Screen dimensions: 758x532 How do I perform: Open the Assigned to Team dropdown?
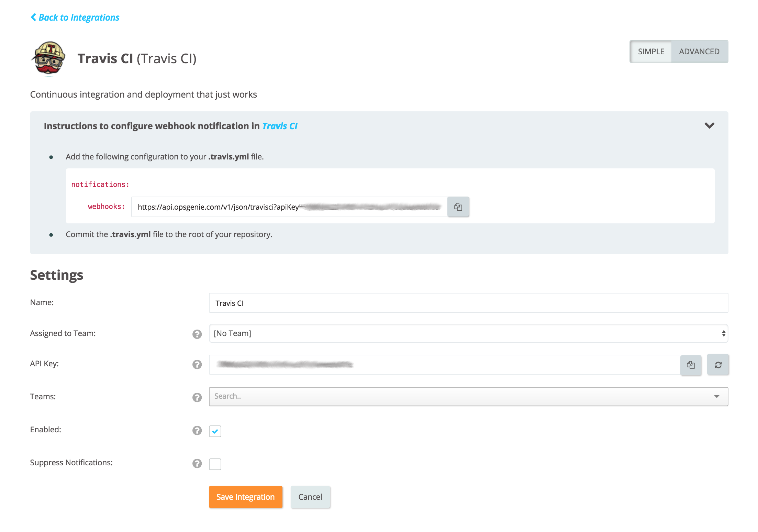tap(468, 333)
